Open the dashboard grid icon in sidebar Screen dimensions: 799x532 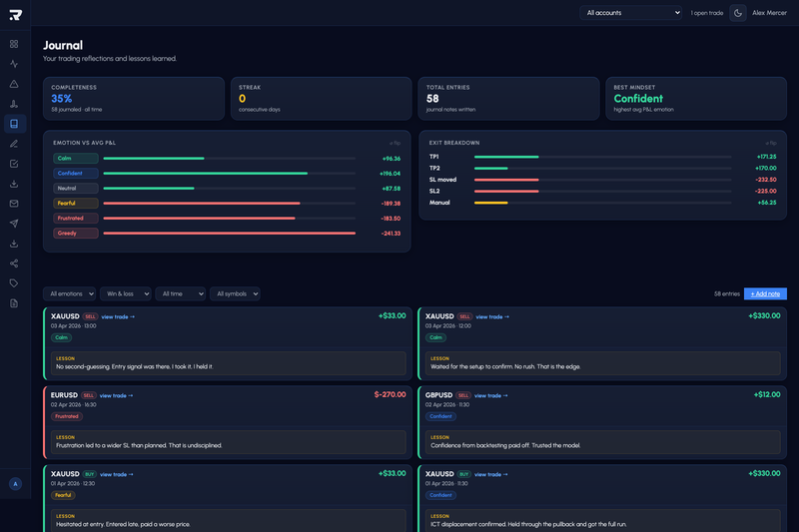coord(14,44)
